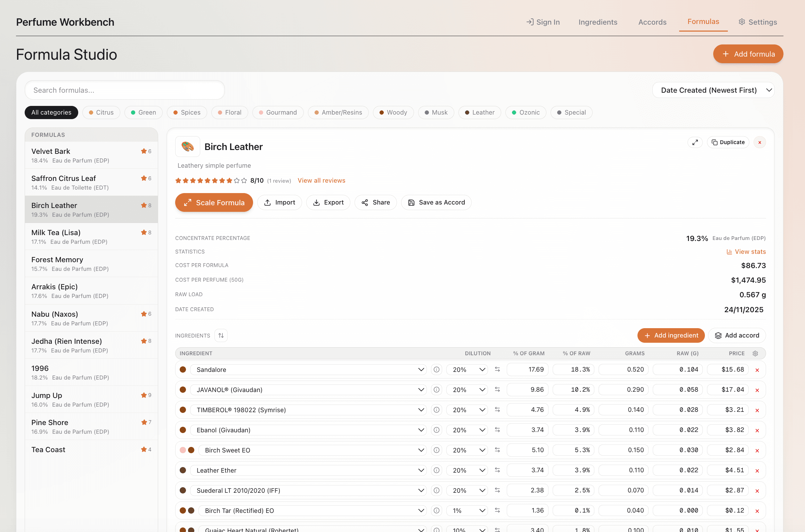This screenshot has width=805, height=532.
Task: Enable the Woody category filter
Action: [x=393, y=112]
